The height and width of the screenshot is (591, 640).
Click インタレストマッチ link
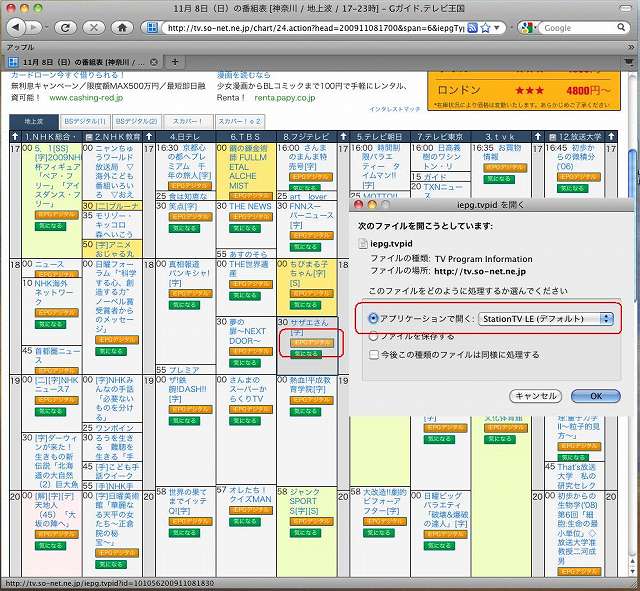[x=394, y=109]
